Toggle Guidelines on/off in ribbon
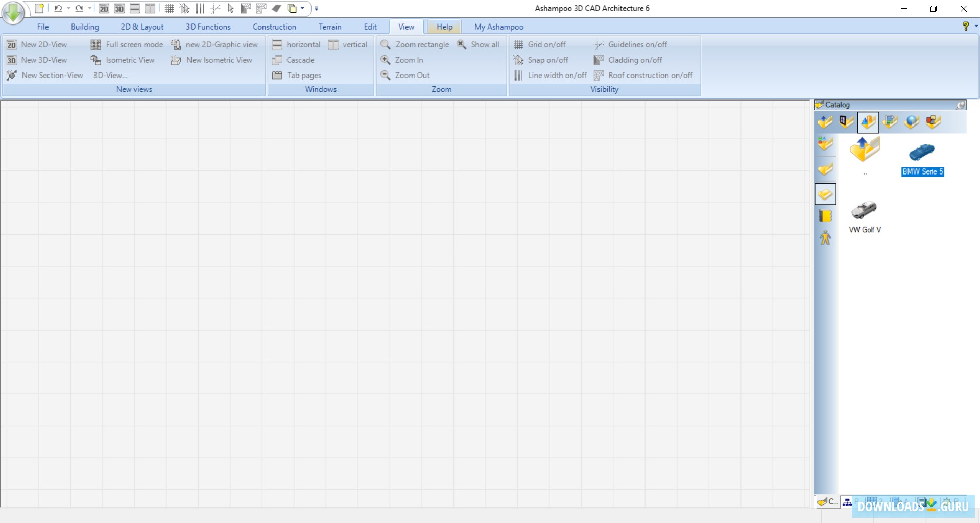 click(x=631, y=44)
